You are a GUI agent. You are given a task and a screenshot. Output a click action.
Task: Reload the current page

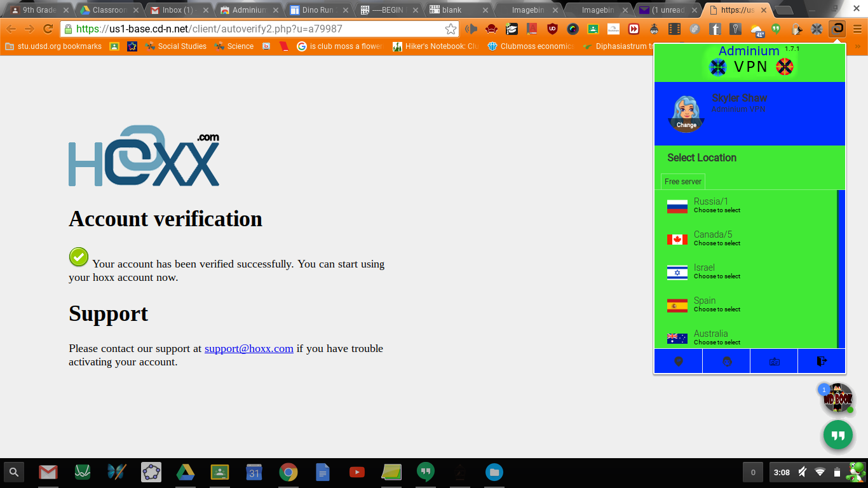click(48, 29)
